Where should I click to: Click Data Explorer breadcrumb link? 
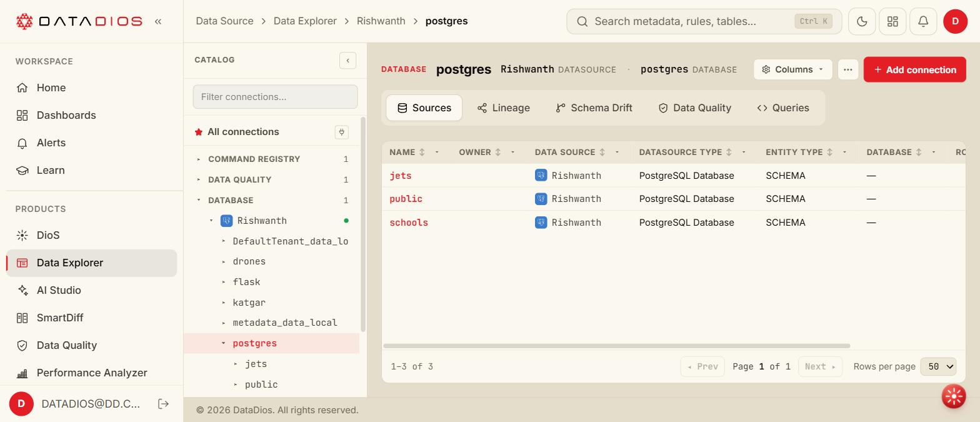pos(305,21)
